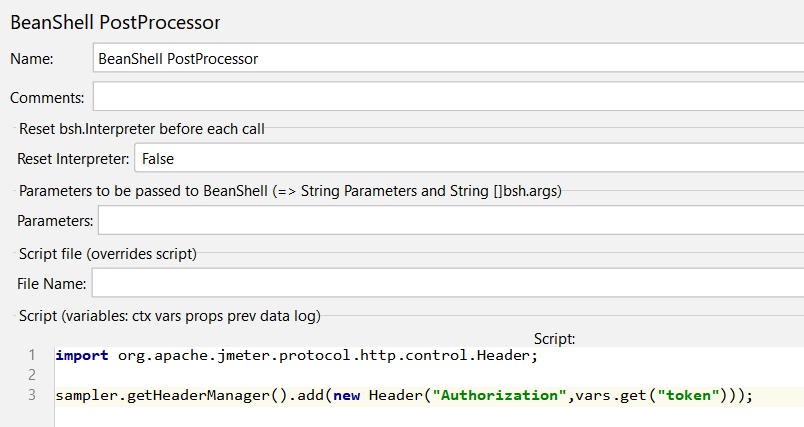Screen dimensions: 804x427
Task: Click the File Name input field
Action: [447, 283]
